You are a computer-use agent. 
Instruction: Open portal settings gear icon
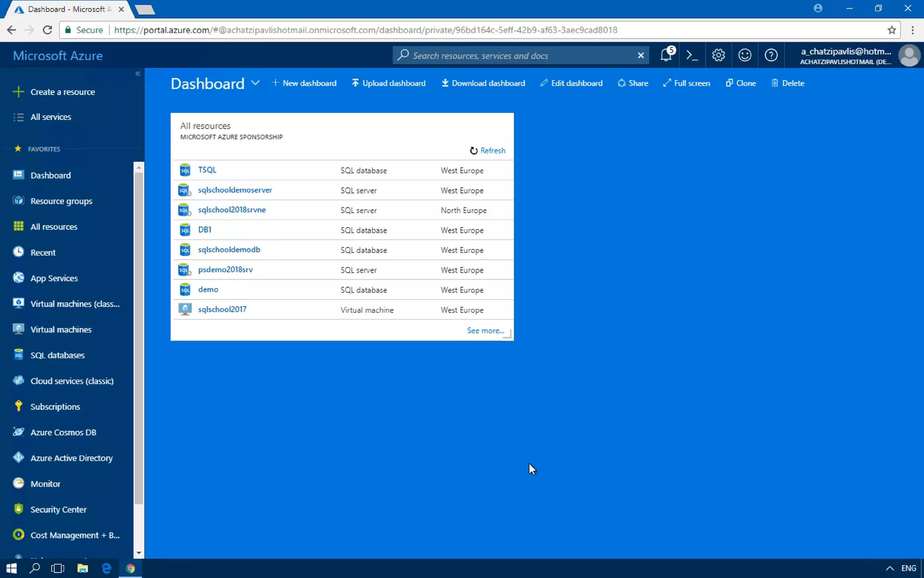(718, 56)
